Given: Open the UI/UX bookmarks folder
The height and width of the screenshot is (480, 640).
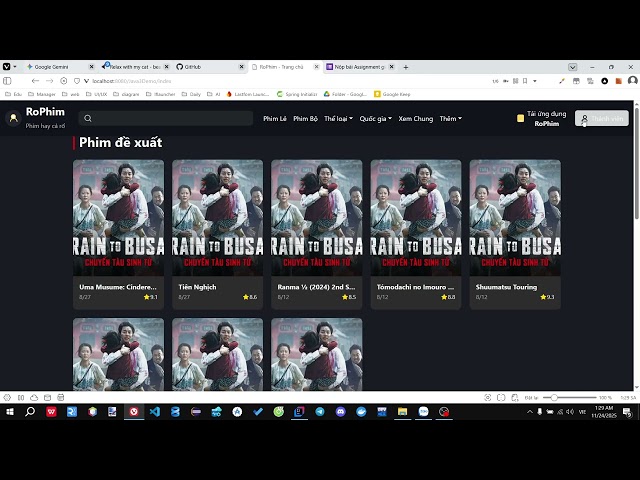Looking at the screenshot, I should coord(96,94).
